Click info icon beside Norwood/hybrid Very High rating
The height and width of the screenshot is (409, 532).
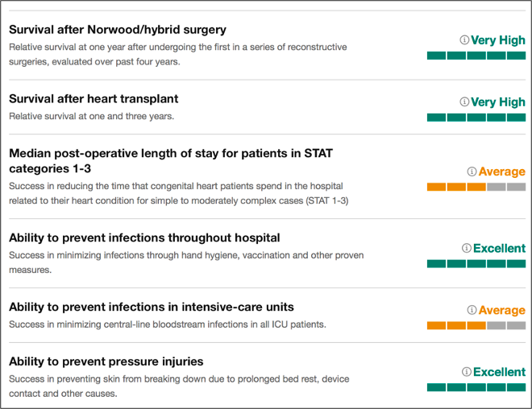[x=464, y=39]
